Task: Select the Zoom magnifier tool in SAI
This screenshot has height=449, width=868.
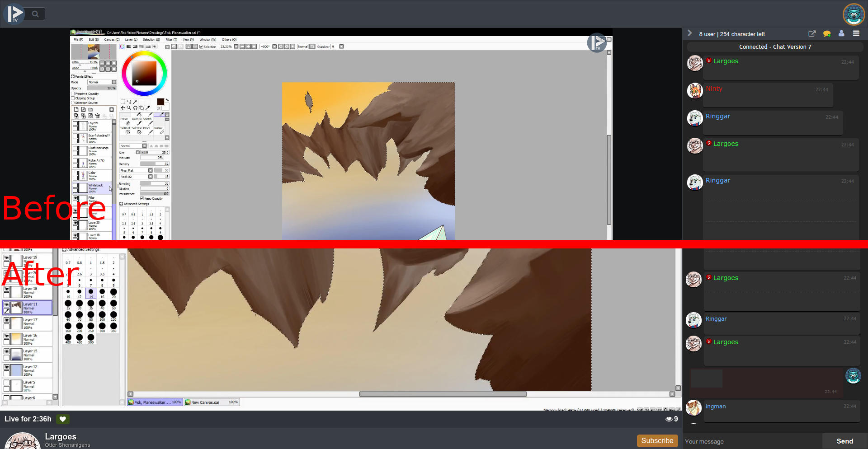Action: click(129, 108)
